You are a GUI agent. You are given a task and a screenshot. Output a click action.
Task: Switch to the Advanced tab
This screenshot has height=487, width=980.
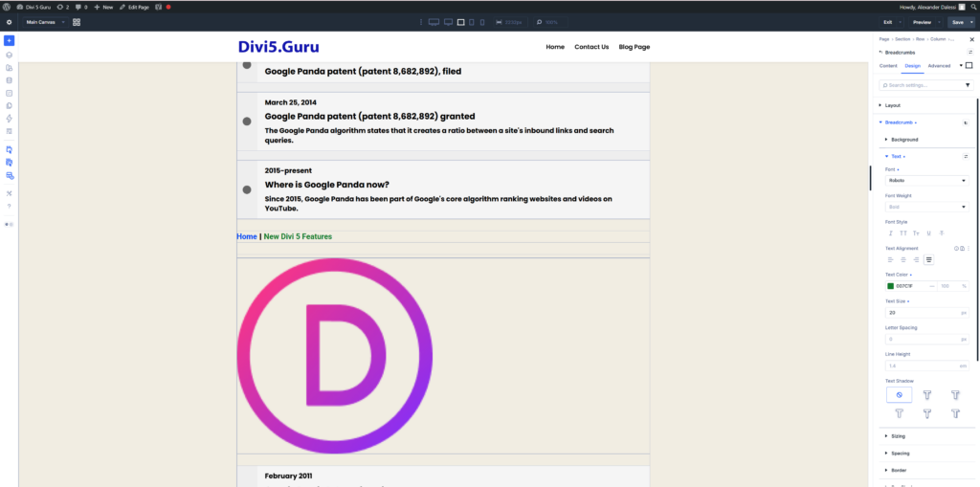(x=939, y=66)
